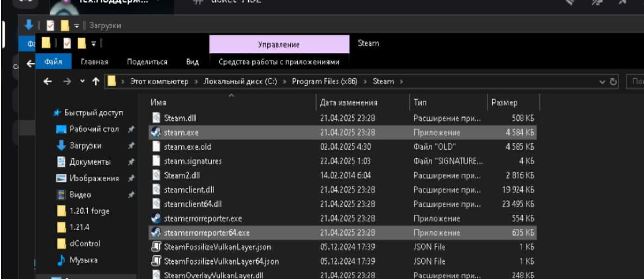Click the SteamFossilizeVulkanLayer.json file icon
Viewport: 644px width, 279px height.
click(156, 247)
